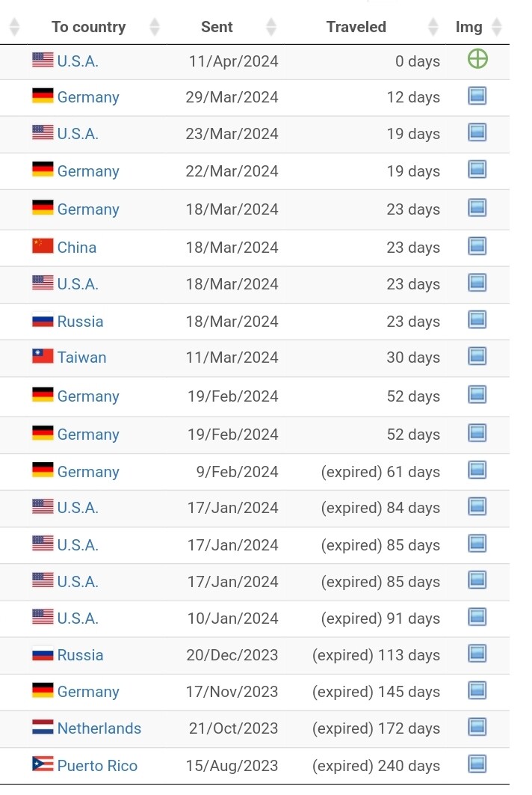The image size is (532, 795).
Task: View image for the Puerto Rico row
Action: 477,764
